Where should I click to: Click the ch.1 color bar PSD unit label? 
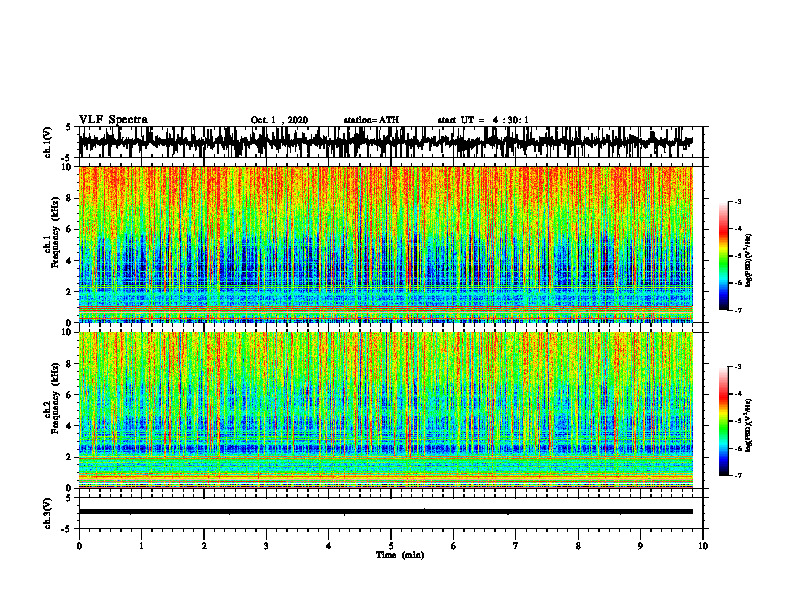point(749,261)
